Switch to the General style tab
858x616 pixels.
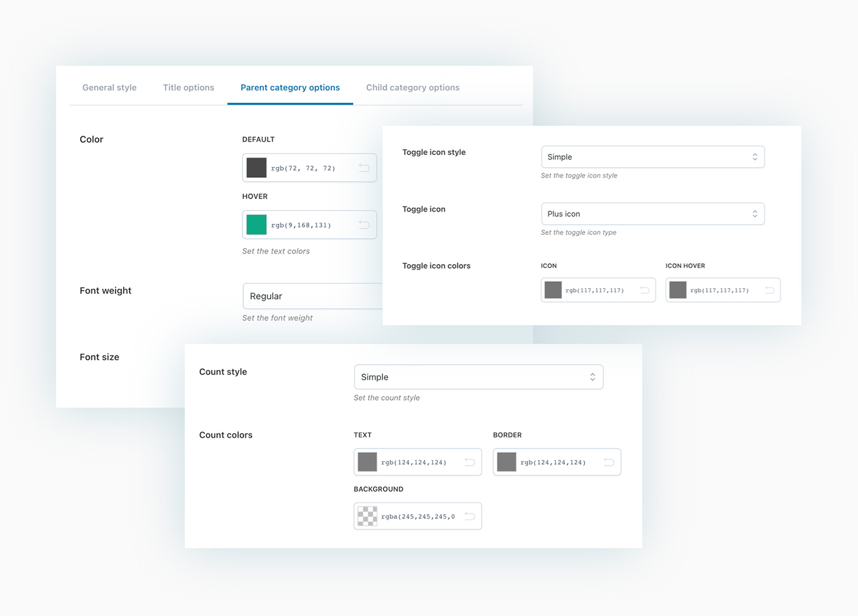point(109,87)
